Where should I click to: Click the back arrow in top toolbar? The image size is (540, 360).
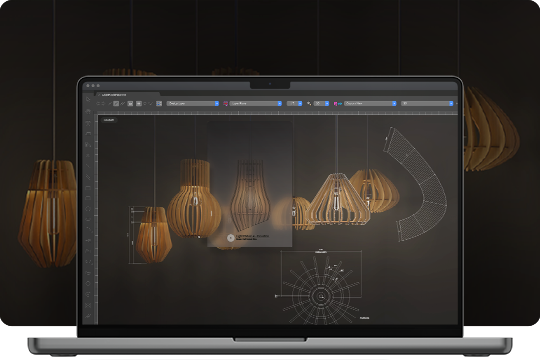[98, 103]
